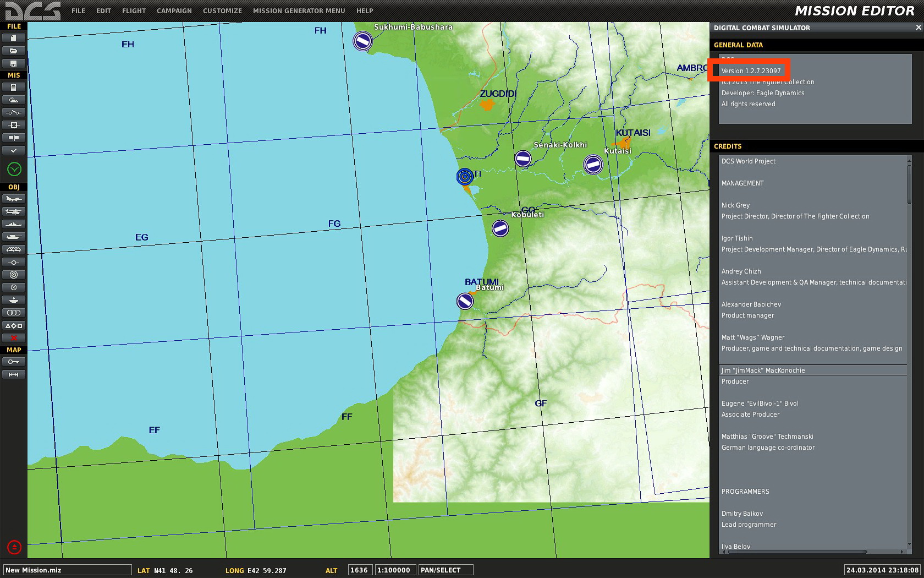Click the bullseye marker near Poti
Image resolution: width=924 pixels, height=578 pixels.
click(x=465, y=177)
